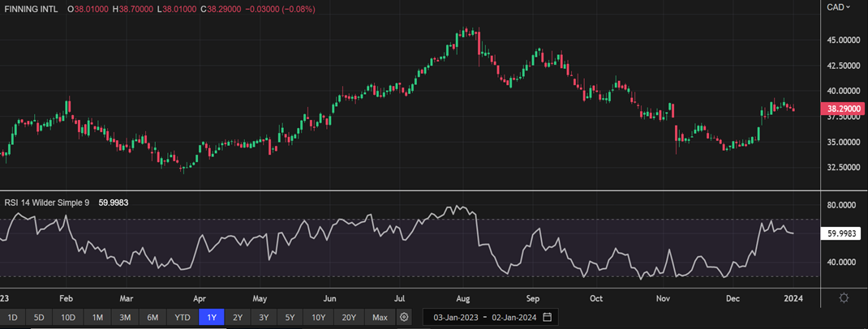Click the Sep label on time axis
The width and height of the screenshot is (868, 329).
(x=532, y=298)
